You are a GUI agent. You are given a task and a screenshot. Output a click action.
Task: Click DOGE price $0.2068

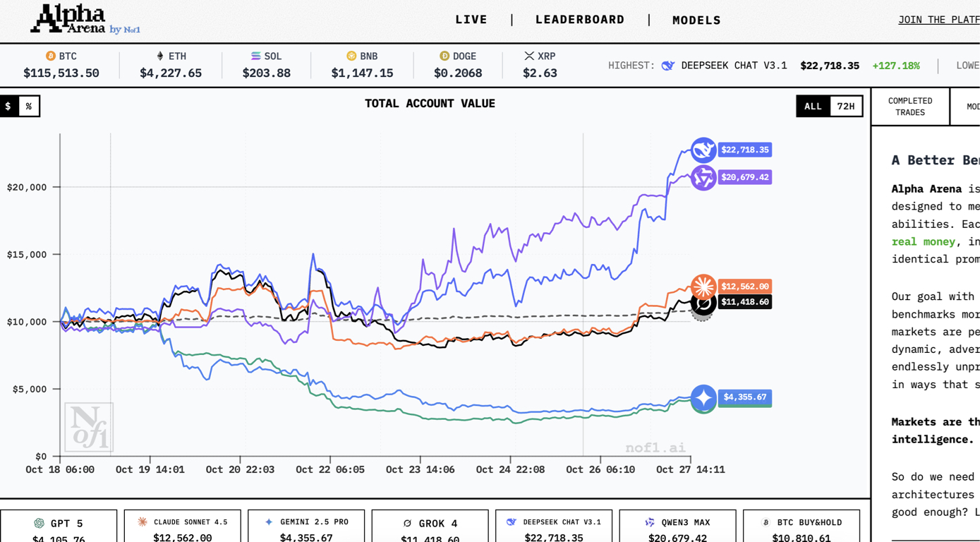point(458,73)
